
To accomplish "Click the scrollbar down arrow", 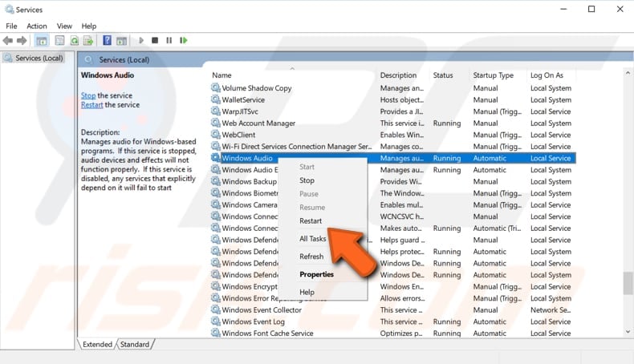I will pos(628,332).
